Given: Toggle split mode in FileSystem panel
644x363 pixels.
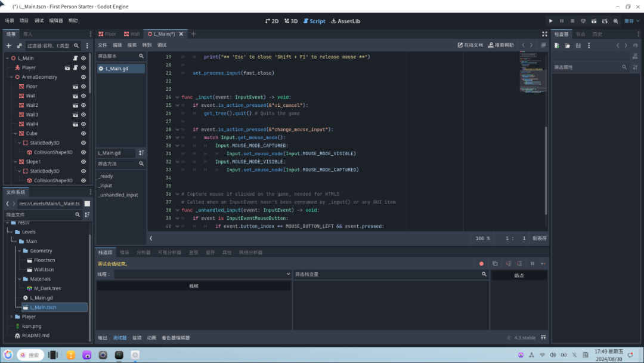Looking at the screenshot, I should [87, 204].
